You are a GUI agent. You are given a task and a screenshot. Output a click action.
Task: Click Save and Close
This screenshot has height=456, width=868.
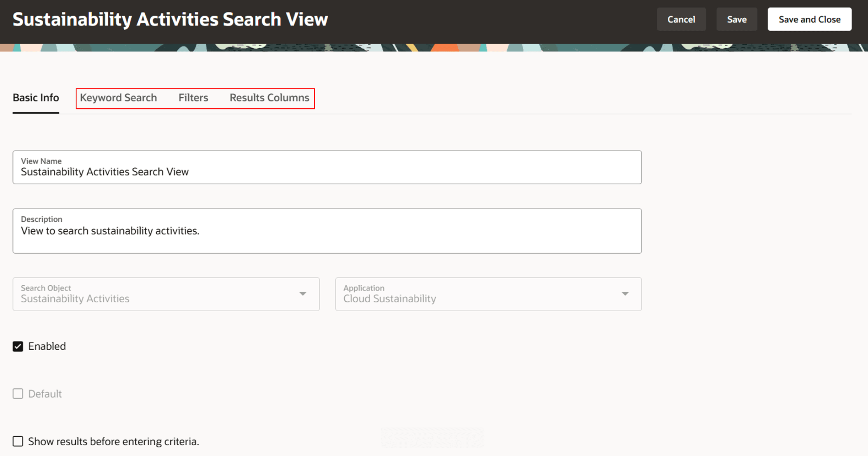click(x=809, y=19)
